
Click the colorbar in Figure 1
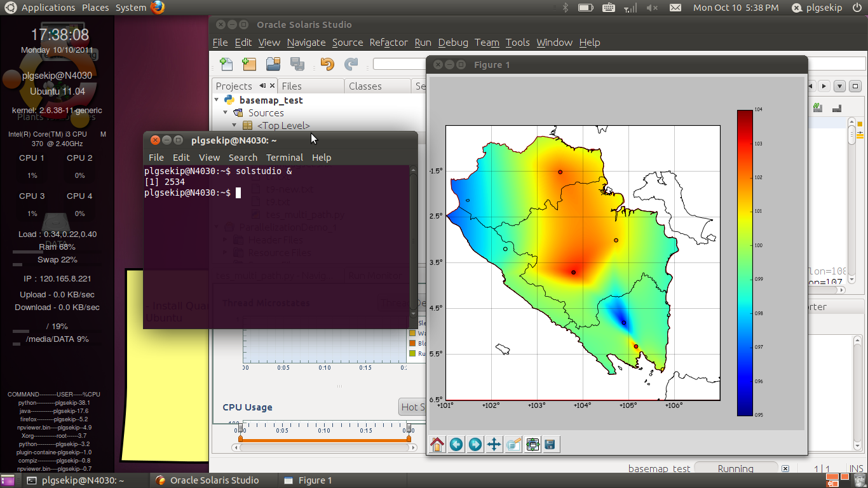click(x=744, y=262)
